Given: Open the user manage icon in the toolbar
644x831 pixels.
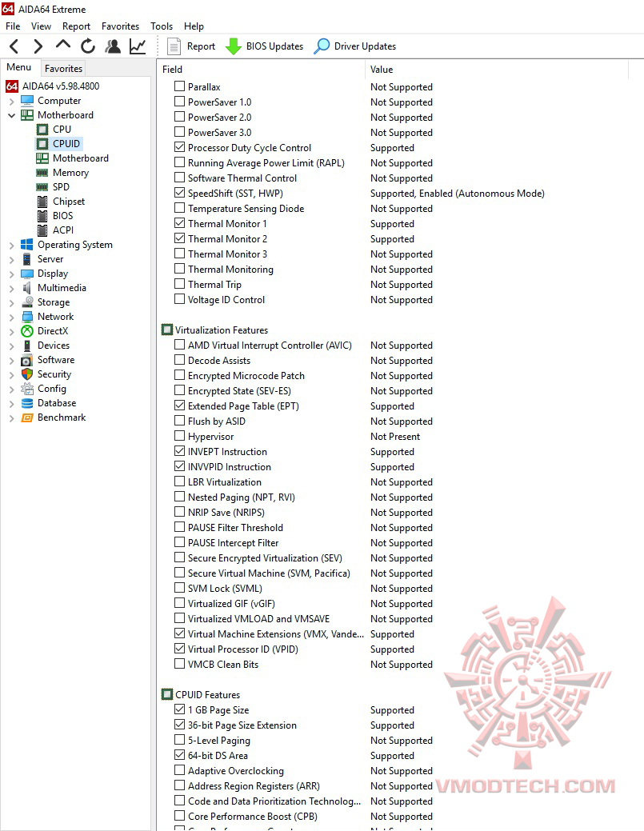Looking at the screenshot, I should (x=112, y=46).
